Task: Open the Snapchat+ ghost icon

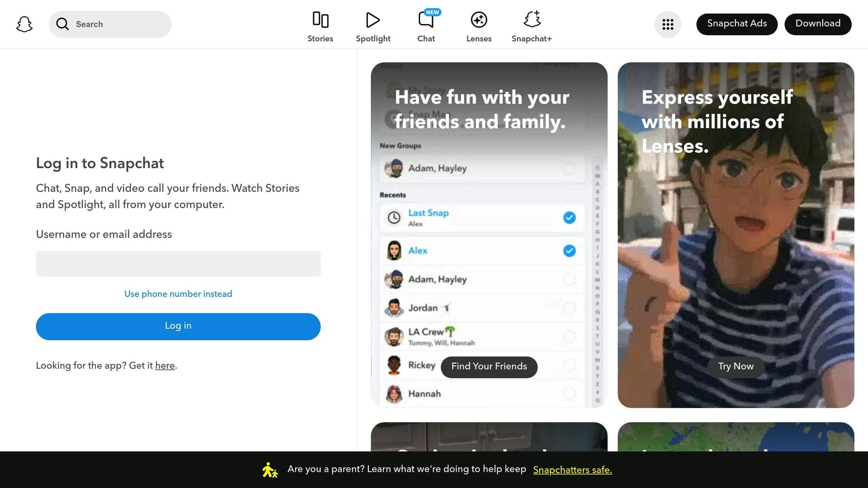Action: click(531, 19)
